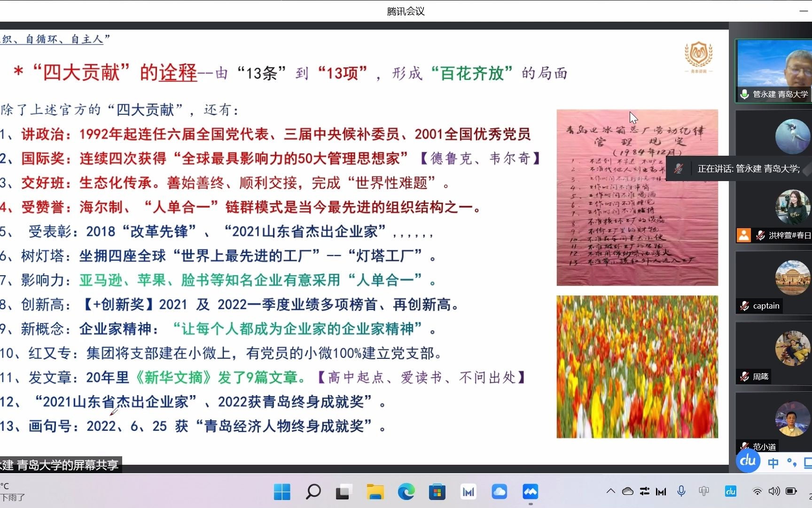Click the muted mic icon beside captain

click(744, 306)
